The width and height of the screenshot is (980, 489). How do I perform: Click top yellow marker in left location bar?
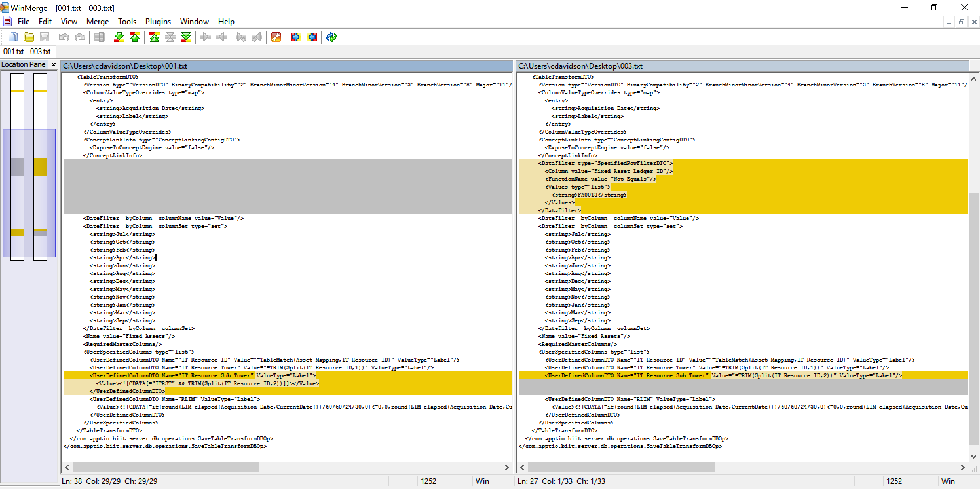pyautogui.click(x=17, y=91)
